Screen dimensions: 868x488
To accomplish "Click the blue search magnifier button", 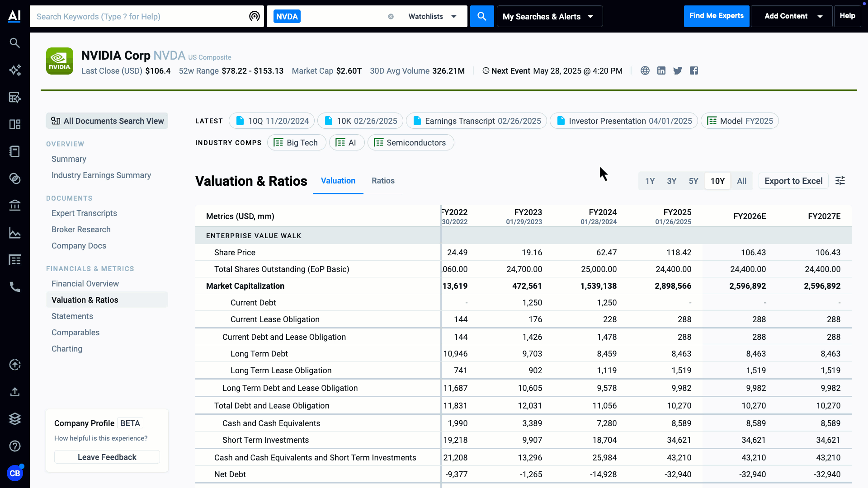I will 482,16.
